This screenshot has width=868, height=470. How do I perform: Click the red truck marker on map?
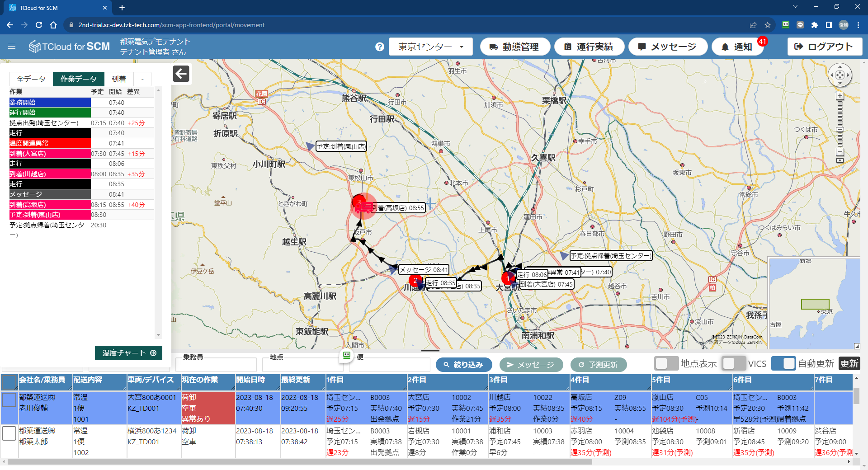click(x=363, y=208)
